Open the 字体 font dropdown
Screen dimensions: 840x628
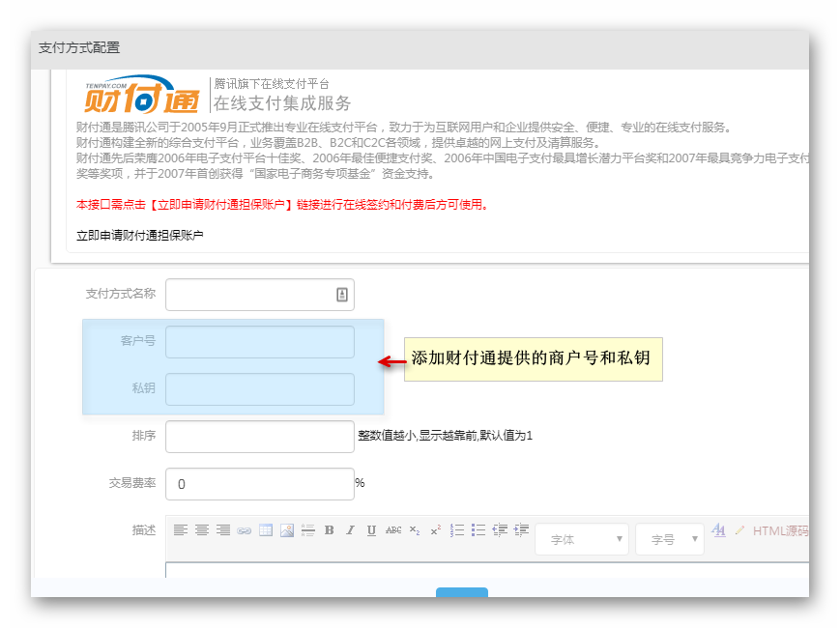pos(582,539)
